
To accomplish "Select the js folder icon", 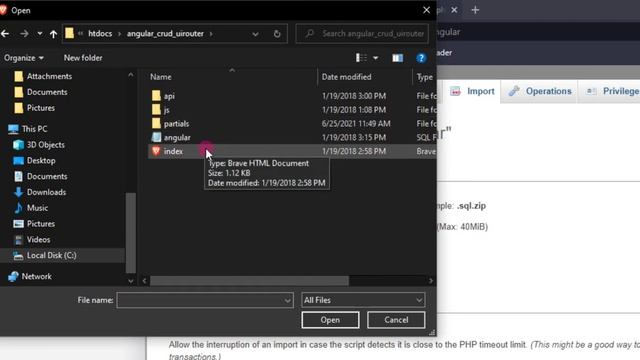I will click(156, 110).
